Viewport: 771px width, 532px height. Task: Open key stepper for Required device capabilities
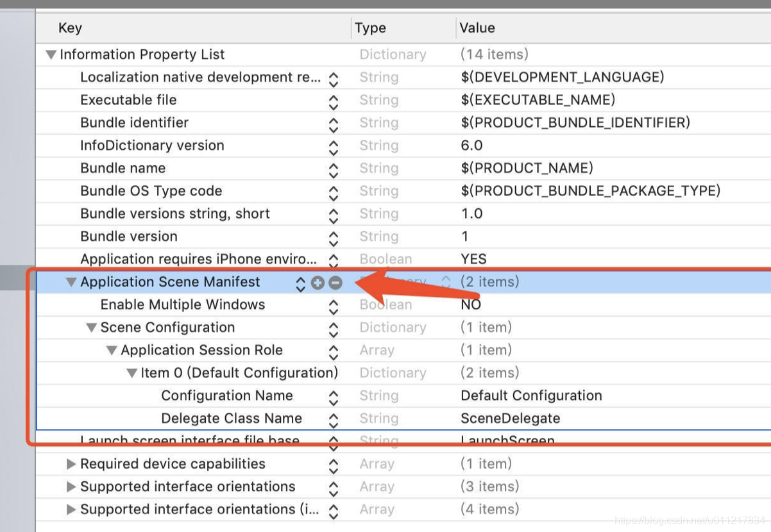click(x=334, y=466)
